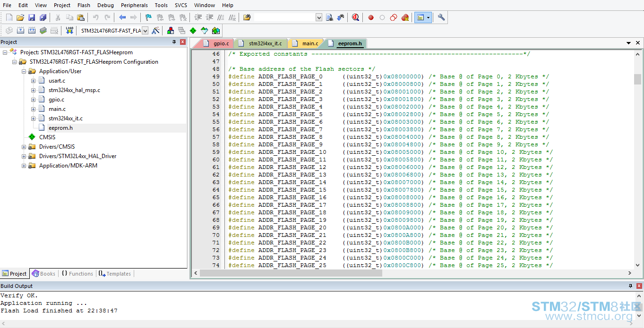Open Options for Target magic wand icon
Screen dimensions: 644x328
tap(155, 30)
